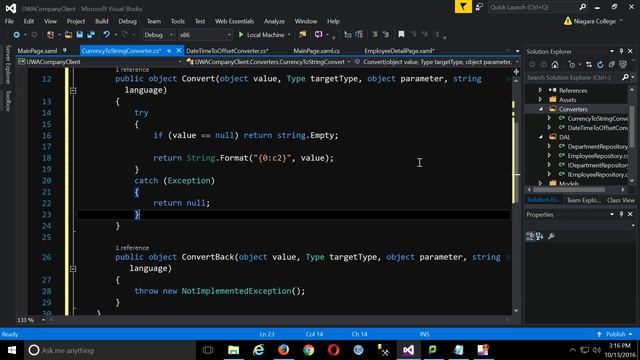Click the Sync with Active Document icon
640x360 pixels.
click(589, 64)
